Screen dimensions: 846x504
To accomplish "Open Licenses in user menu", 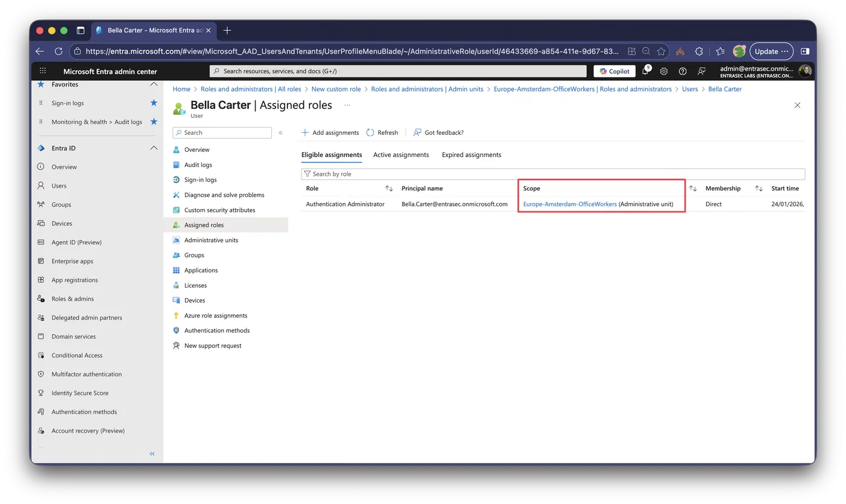I will pos(195,285).
